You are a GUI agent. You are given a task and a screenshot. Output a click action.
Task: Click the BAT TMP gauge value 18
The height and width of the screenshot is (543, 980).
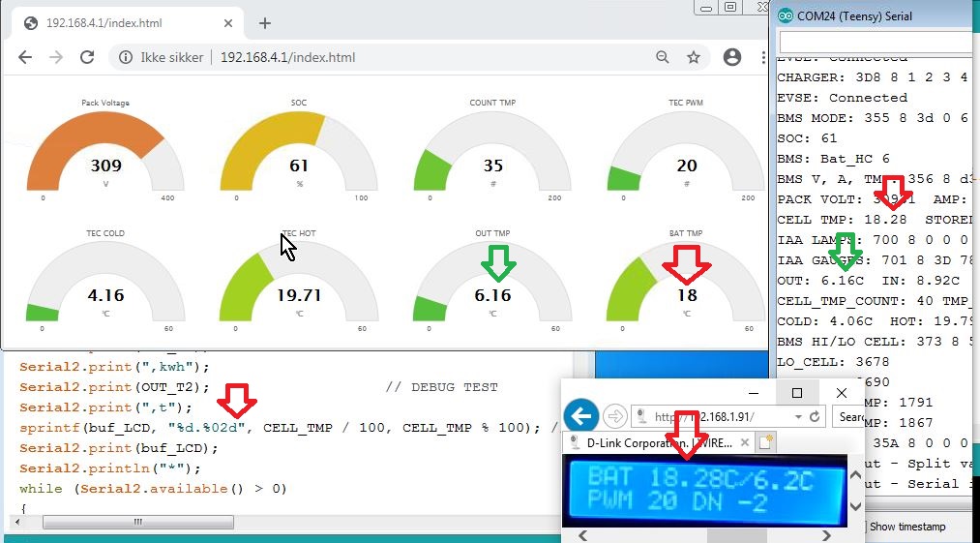pyautogui.click(x=686, y=295)
